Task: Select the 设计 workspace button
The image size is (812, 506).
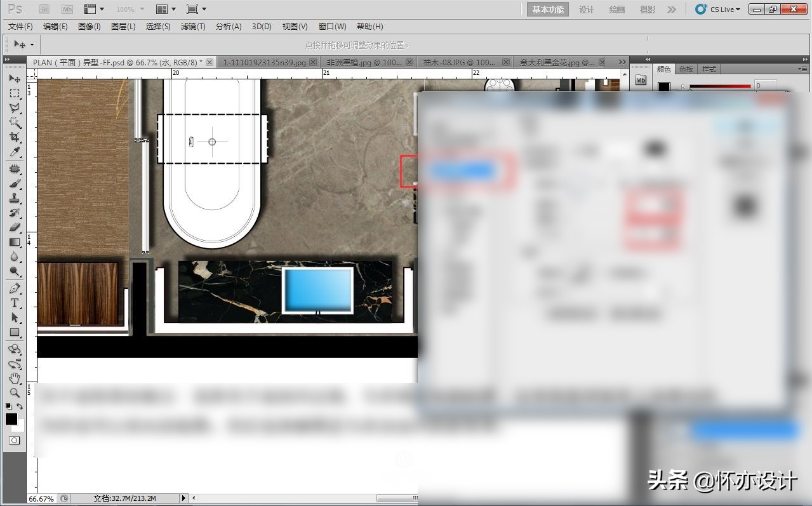Action: pyautogui.click(x=587, y=10)
